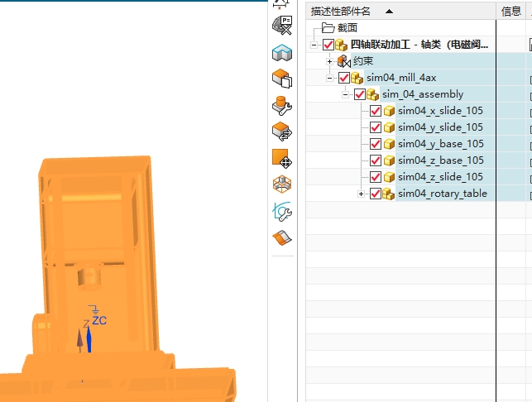Image resolution: width=532 pixels, height=402 pixels.
Task: Click the orange cylinder with wrench icon
Action: [x=283, y=105]
